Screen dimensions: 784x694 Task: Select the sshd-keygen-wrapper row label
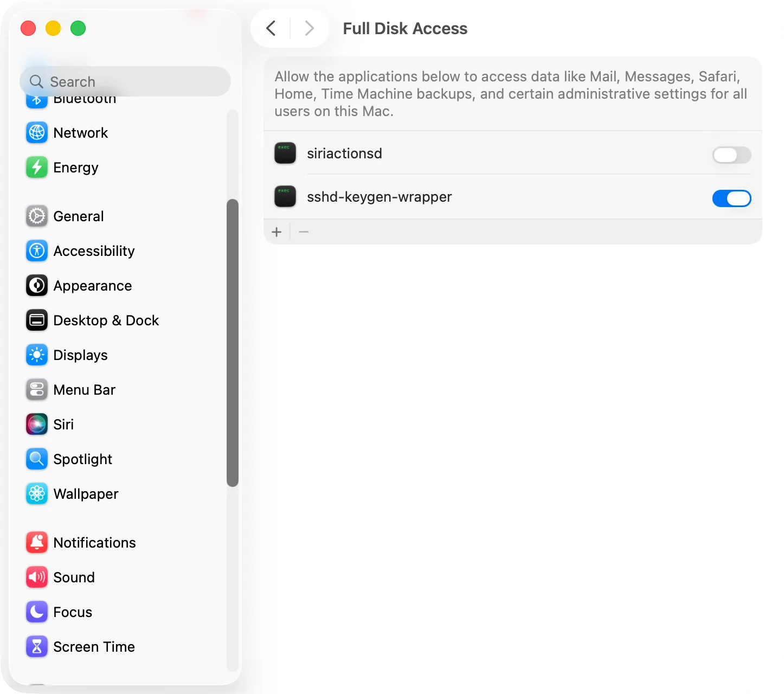379,197
